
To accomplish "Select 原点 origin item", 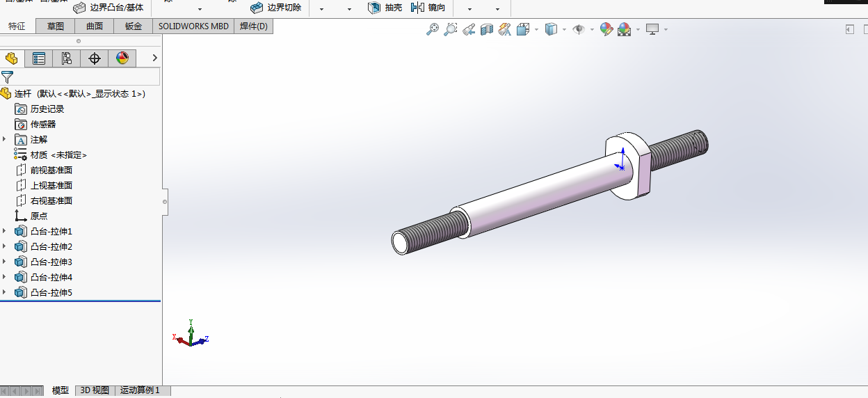I will pyautogui.click(x=31, y=216).
